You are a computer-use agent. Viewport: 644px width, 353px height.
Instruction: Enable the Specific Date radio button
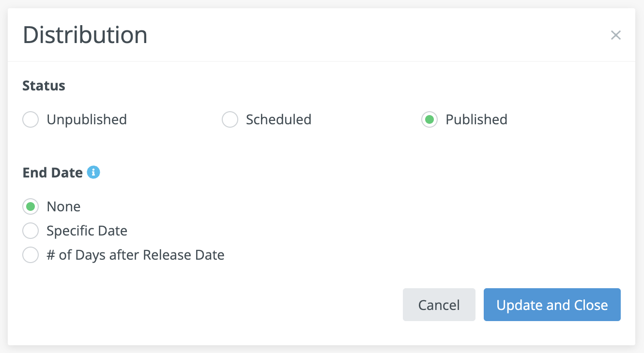point(31,231)
